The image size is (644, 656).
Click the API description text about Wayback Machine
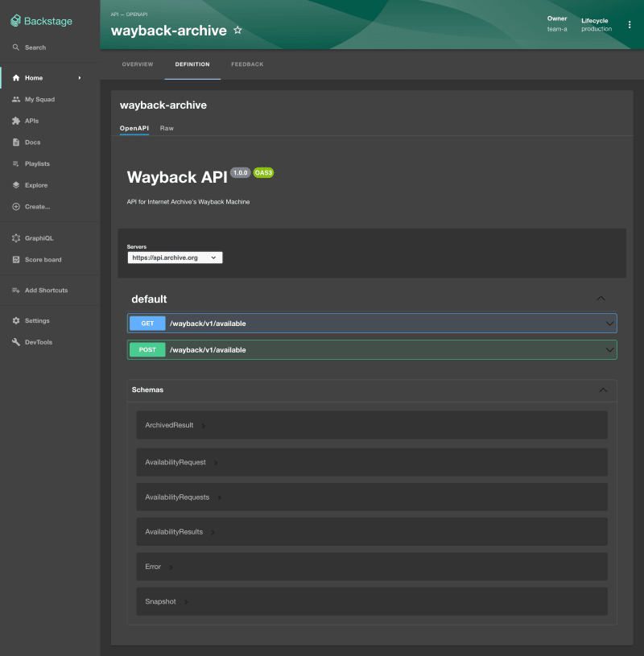coord(188,202)
